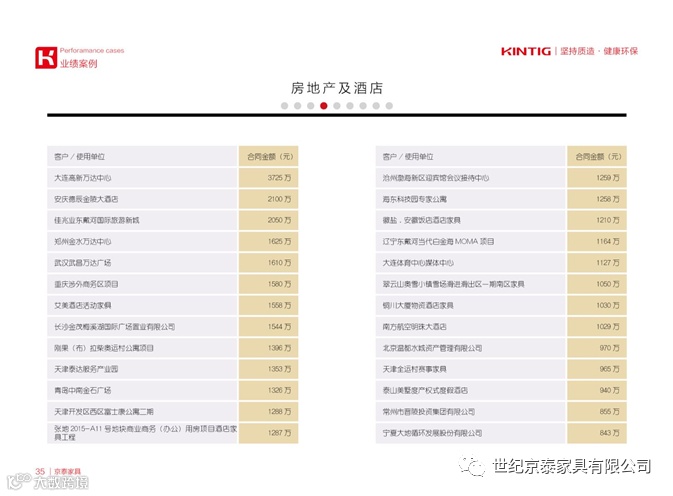The image size is (673, 496).
Task: Select the last gray pagination dot
Action: coord(389,106)
